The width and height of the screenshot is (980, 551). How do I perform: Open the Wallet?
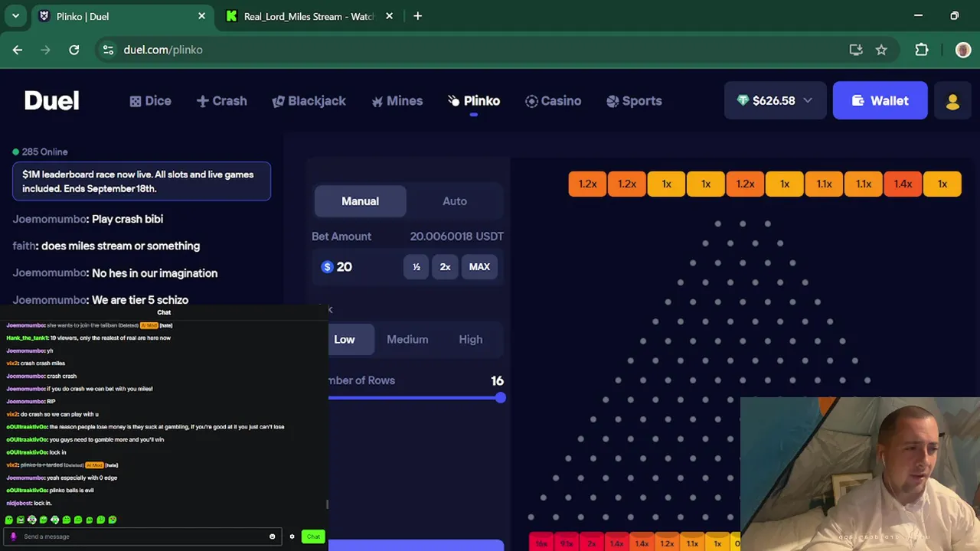[880, 101]
